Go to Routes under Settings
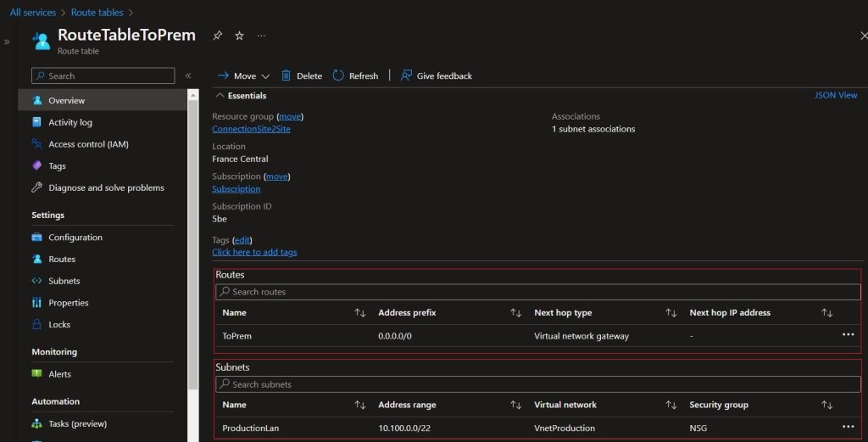 pos(61,259)
